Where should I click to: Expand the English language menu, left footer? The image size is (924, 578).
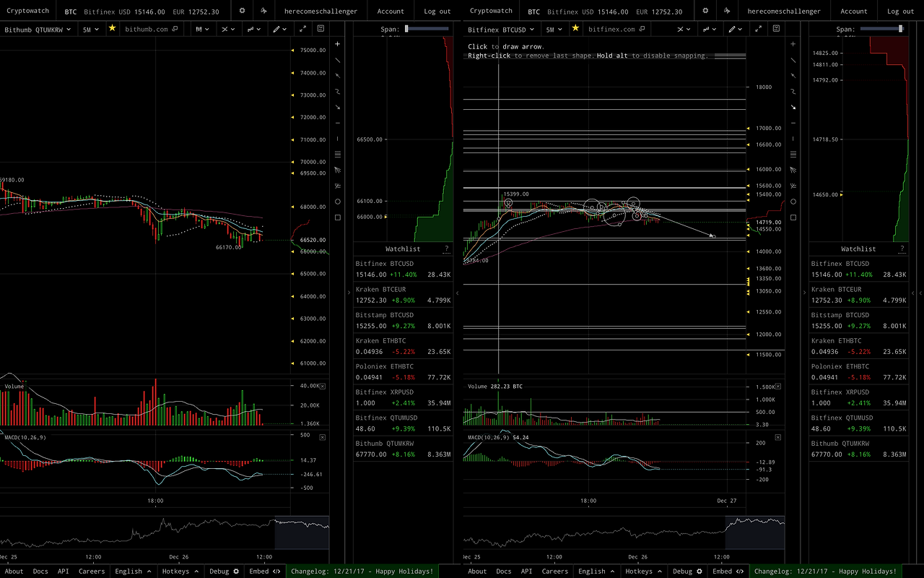[x=134, y=571]
